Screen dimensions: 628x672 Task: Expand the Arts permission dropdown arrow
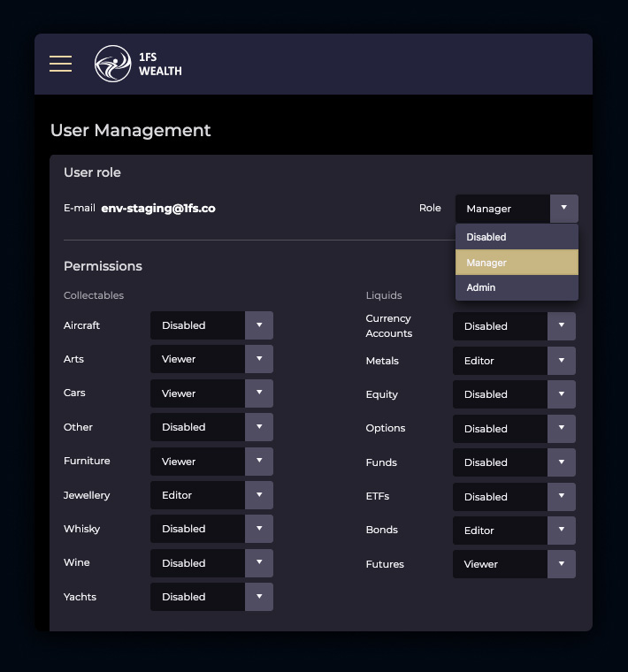[258, 360]
